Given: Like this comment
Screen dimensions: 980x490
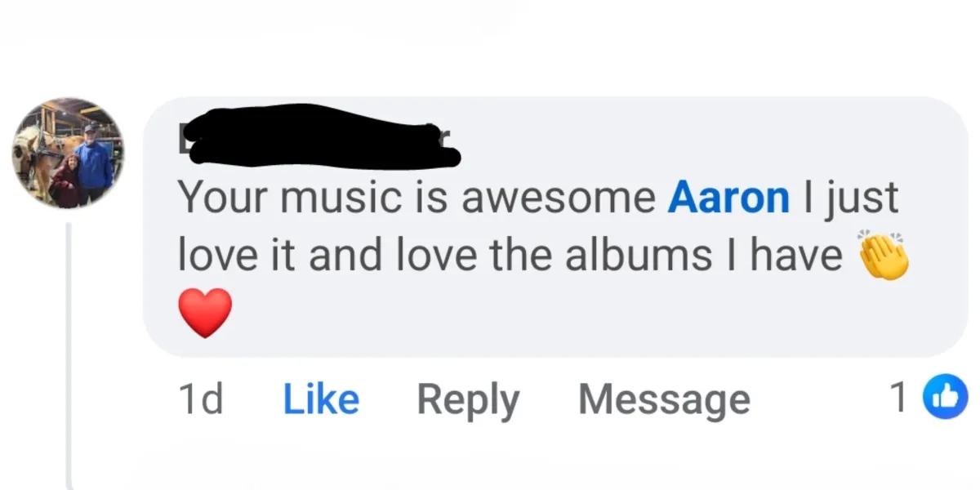Looking at the screenshot, I should [321, 399].
